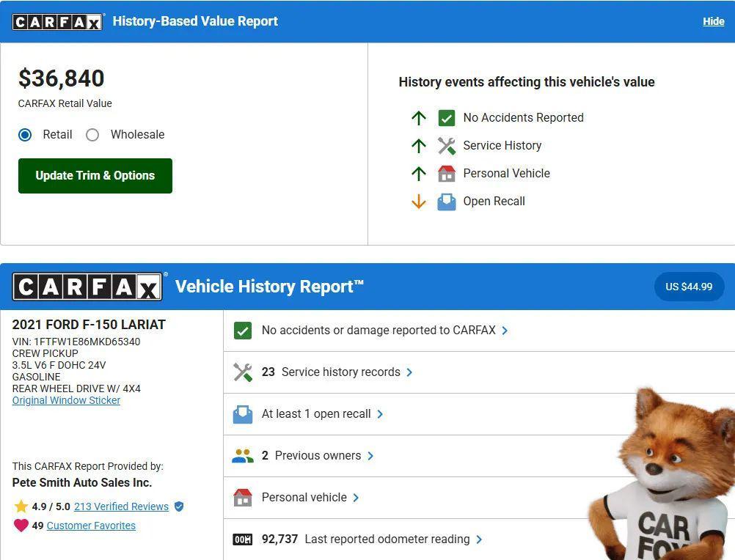Click the green up arrow beside Service History

tap(419, 145)
